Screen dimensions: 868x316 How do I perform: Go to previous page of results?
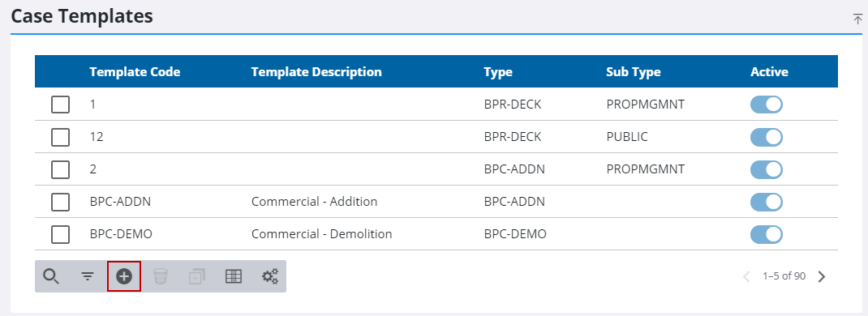[746, 276]
